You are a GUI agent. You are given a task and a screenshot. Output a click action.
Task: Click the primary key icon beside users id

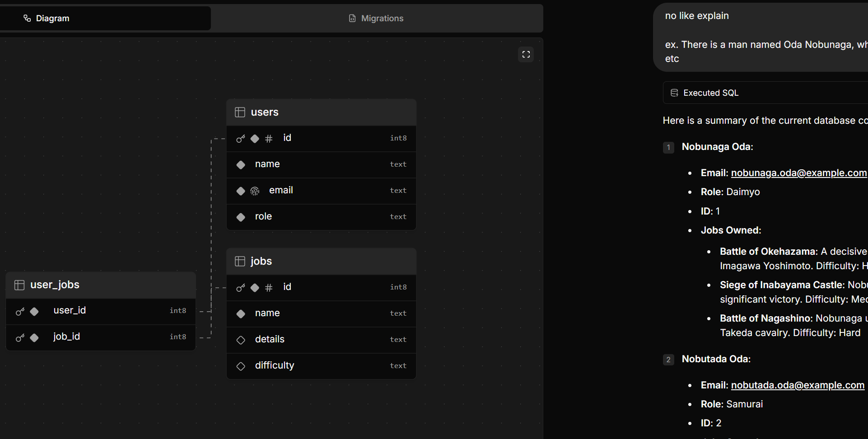[241, 139]
